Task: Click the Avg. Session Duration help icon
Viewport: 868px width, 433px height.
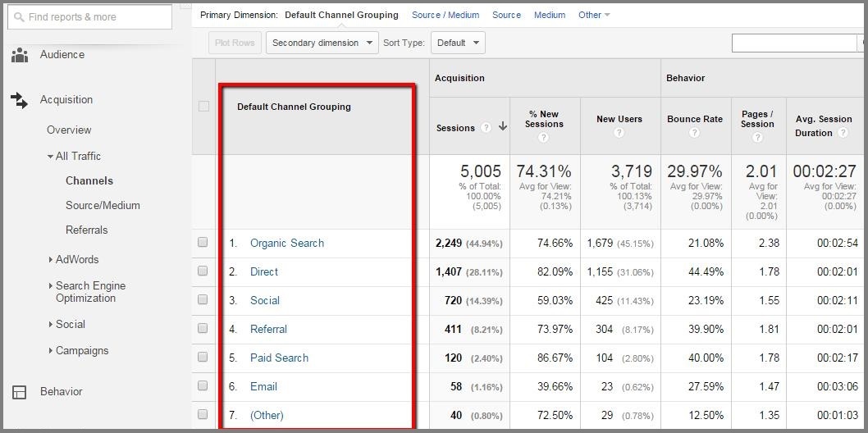Action: tap(843, 133)
